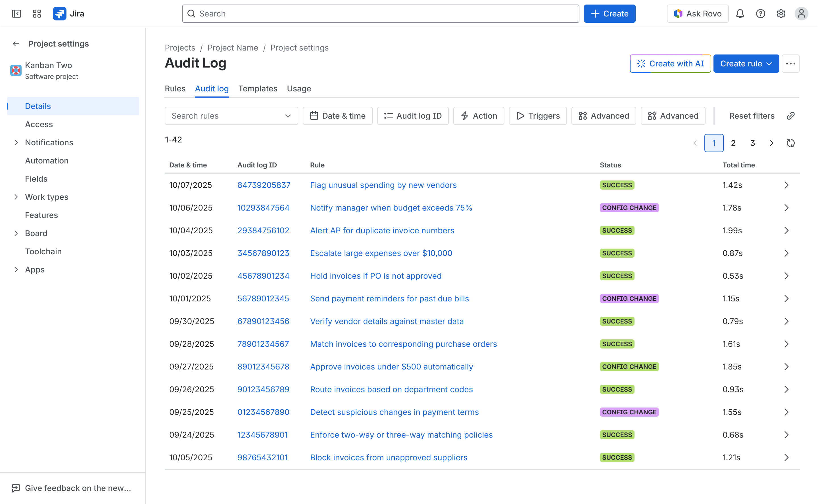Image resolution: width=818 pixels, height=504 pixels.
Task: Refresh audit log with sync icon
Action: (x=790, y=143)
